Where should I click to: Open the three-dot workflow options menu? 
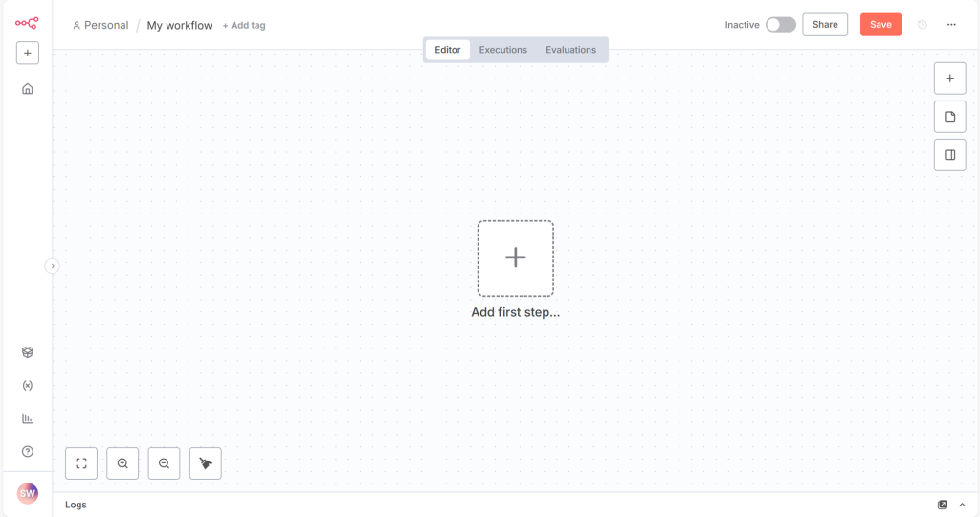[951, 25]
